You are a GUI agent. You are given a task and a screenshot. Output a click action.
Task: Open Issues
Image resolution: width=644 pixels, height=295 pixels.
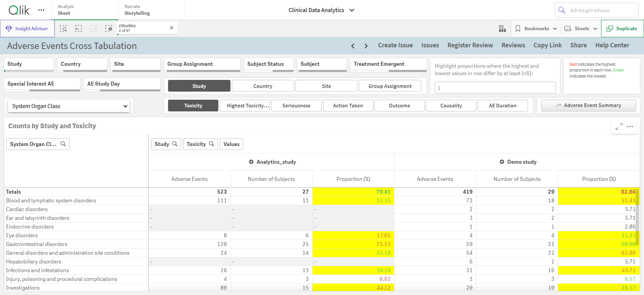(x=430, y=45)
